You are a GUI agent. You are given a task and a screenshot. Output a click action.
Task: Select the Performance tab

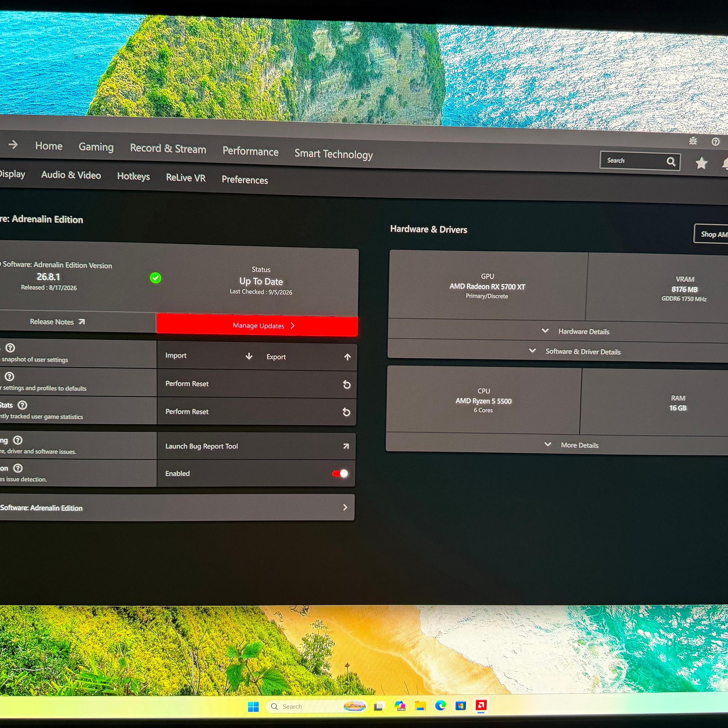click(x=251, y=151)
